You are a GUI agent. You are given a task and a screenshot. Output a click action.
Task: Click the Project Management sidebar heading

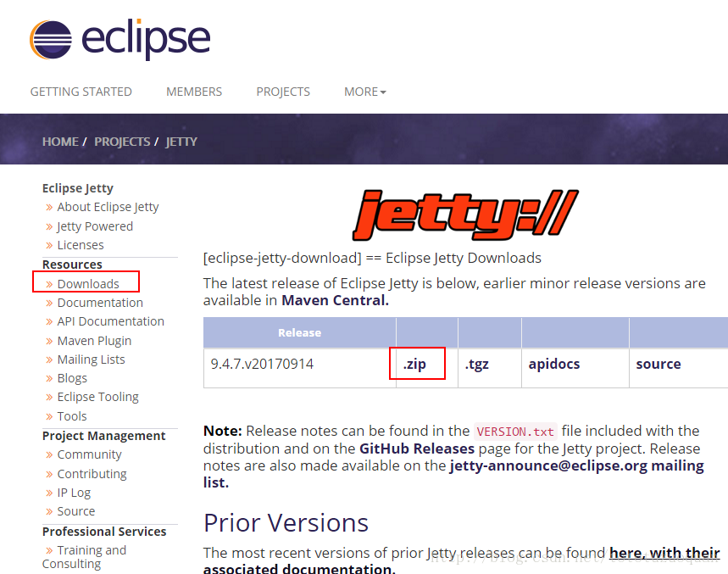pos(103,436)
